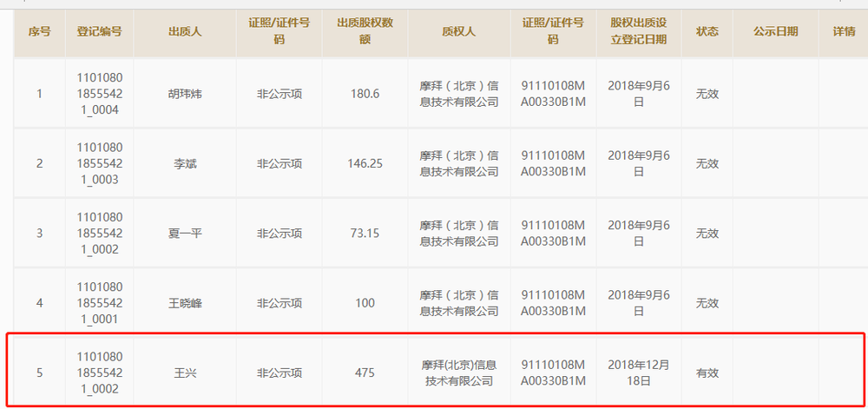Select 王兴's registration number ending _0002
The image size is (868, 409).
tap(99, 373)
